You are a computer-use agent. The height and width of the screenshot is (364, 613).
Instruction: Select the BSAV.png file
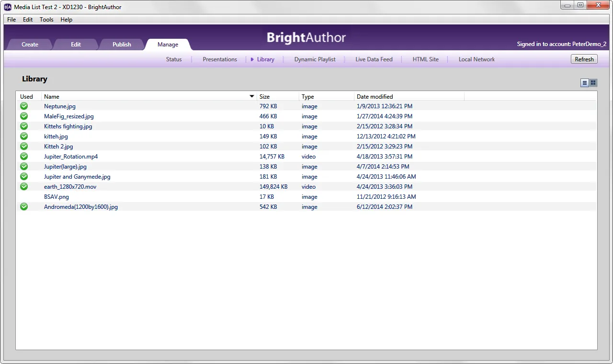tap(57, 197)
